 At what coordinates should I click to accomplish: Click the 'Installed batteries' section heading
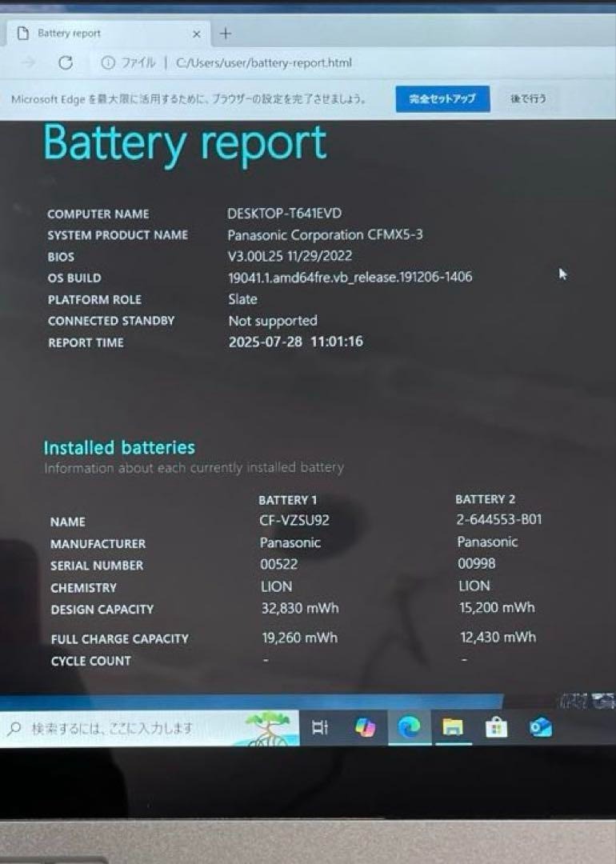(119, 447)
